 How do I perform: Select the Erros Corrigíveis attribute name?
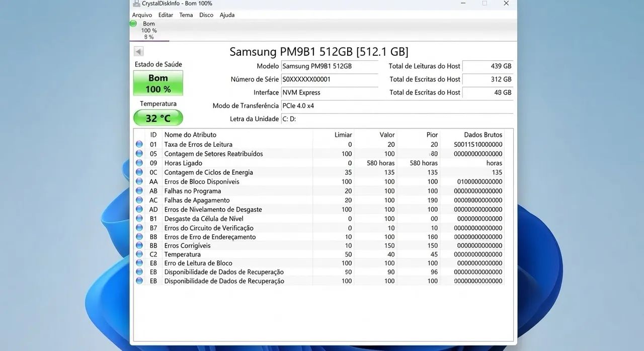click(187, 245)
